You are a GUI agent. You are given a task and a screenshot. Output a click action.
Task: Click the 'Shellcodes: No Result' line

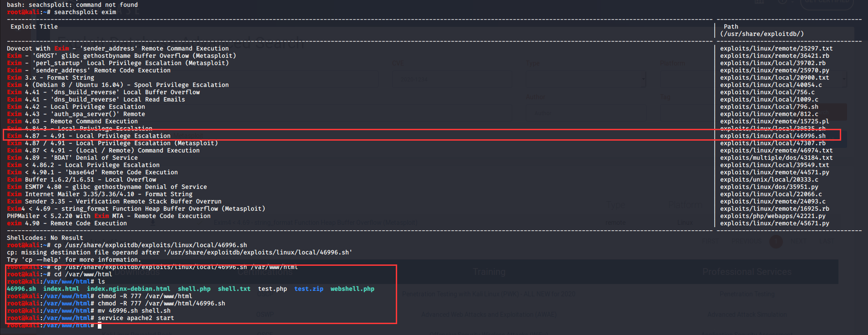point(45,238)
